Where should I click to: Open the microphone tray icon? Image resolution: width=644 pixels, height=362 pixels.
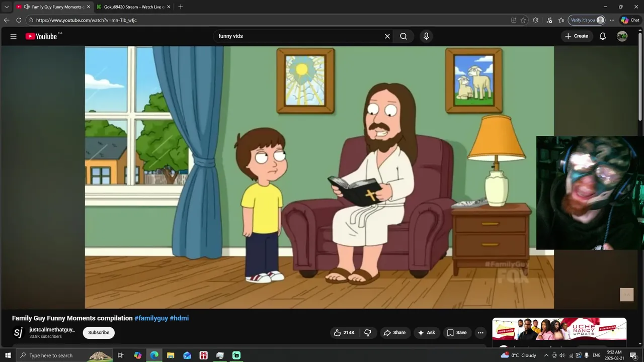point(587,355)
